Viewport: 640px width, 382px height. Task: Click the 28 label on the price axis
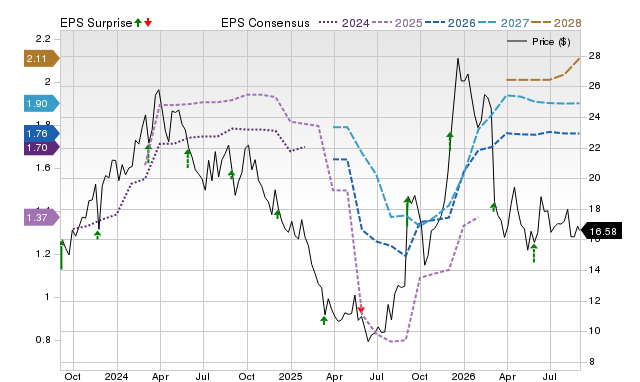coord(595,56)
